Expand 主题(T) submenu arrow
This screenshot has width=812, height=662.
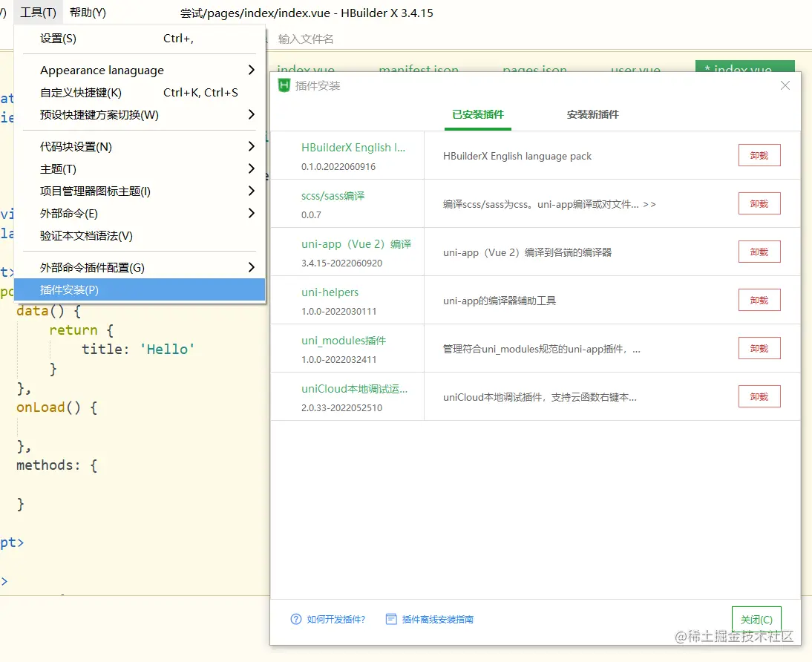[251, 169]
